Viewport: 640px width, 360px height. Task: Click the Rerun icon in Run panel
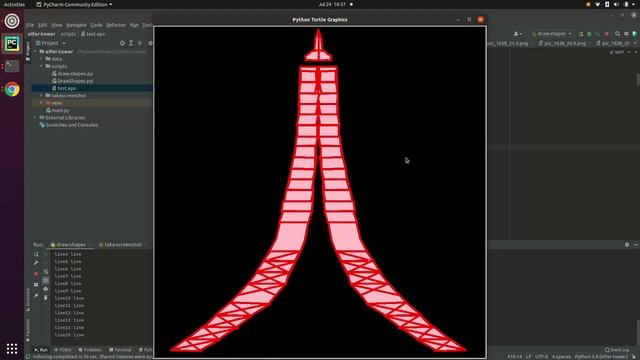tap(36, 254)
